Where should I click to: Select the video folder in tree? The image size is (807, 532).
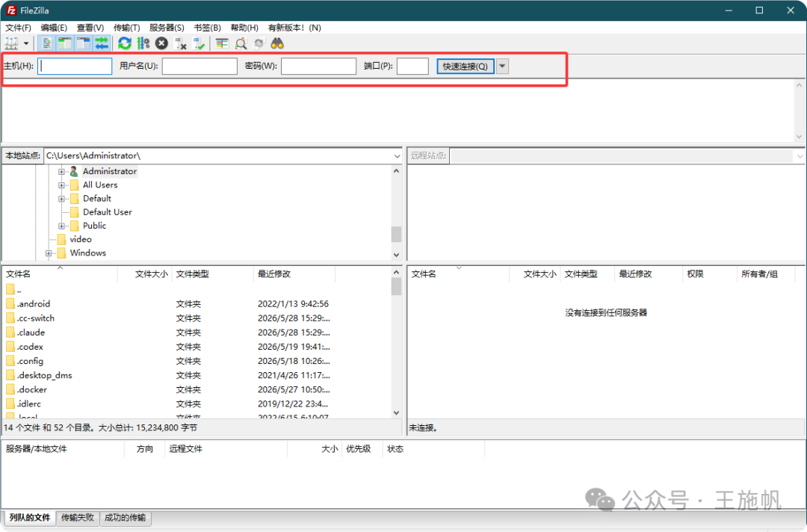80,239
